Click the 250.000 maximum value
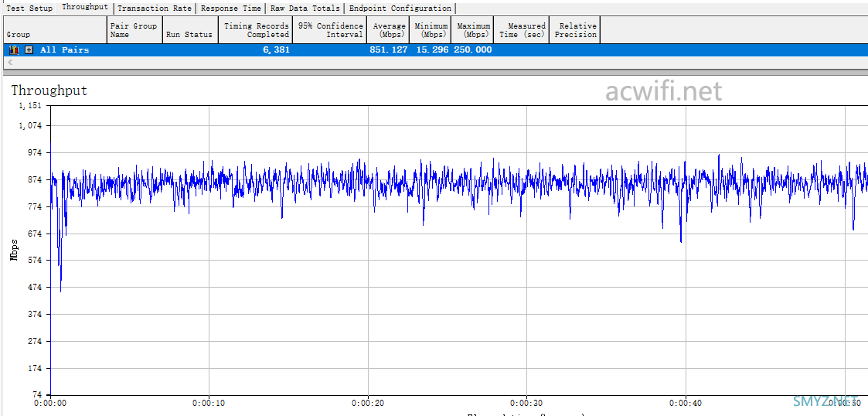The height and width of the screenshot is (416, 868). click(x=473, y=49)
